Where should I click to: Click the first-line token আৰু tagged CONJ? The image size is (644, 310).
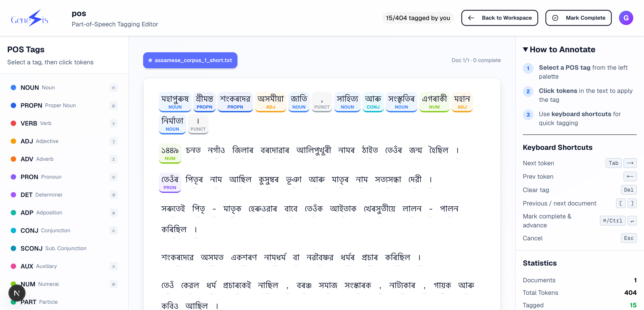pos(373,102)
